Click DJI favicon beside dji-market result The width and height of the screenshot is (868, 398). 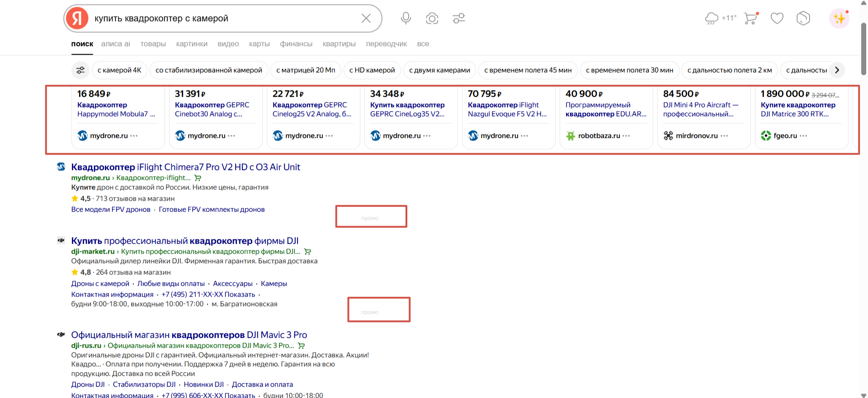(x=61, y=241)
